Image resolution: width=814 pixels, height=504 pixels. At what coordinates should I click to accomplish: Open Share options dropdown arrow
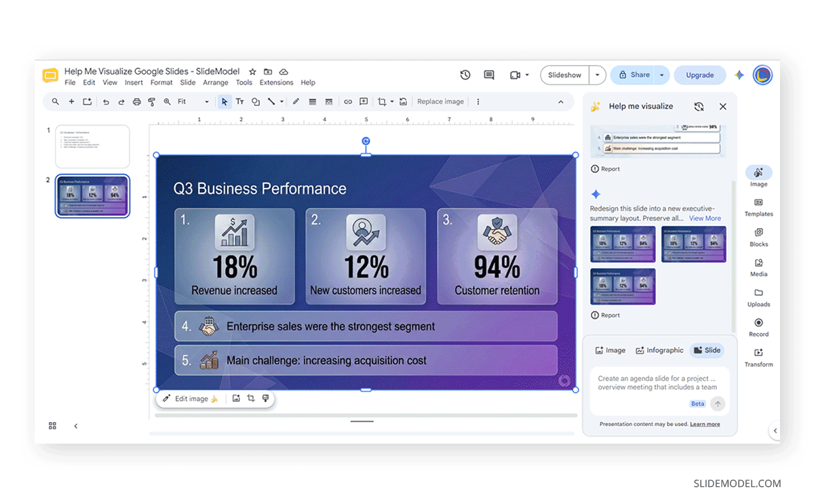661,75
